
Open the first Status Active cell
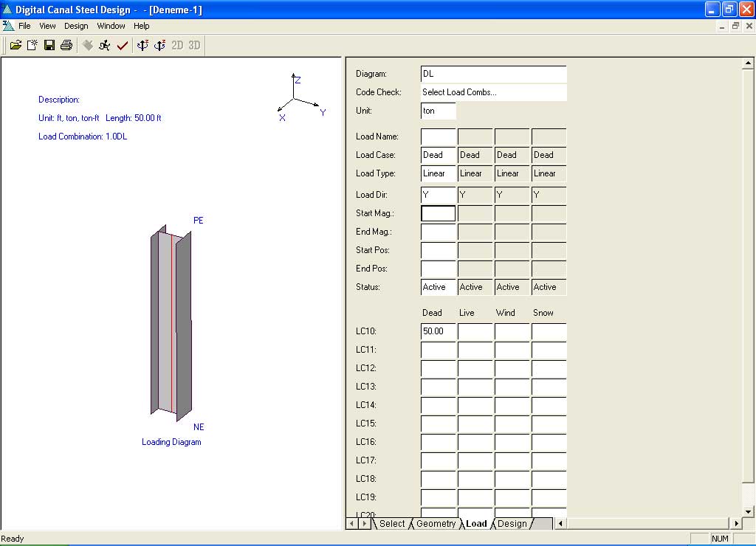pyautogui.click(x=439, y=287)
